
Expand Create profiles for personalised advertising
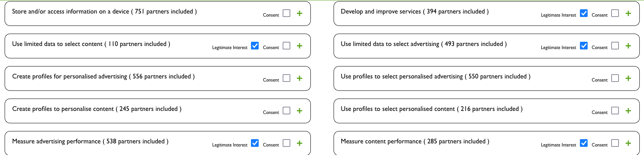299,78
